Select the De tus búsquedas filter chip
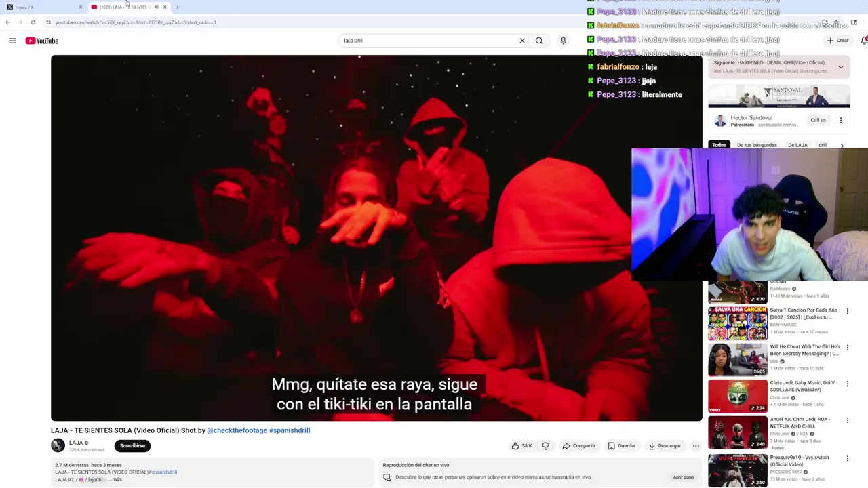The height and width of the screenshot is (488, 868). pyautogui.click(x=757, y=145)
